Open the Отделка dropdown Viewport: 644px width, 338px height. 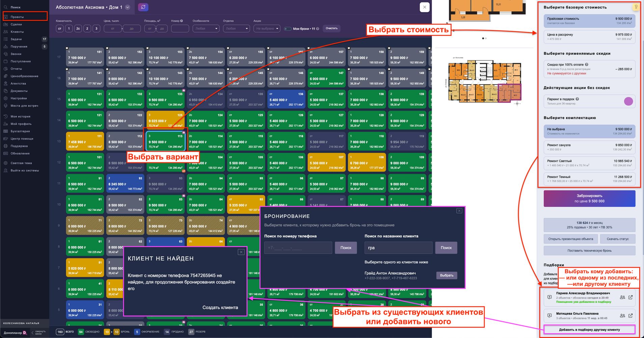(x=236, y=29)
